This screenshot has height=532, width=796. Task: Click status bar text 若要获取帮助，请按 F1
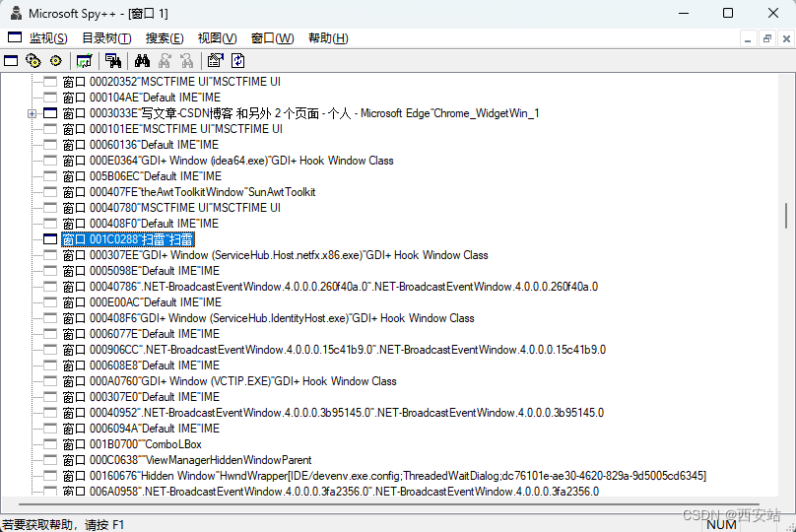pyautogui.click(x=63, y=524)
